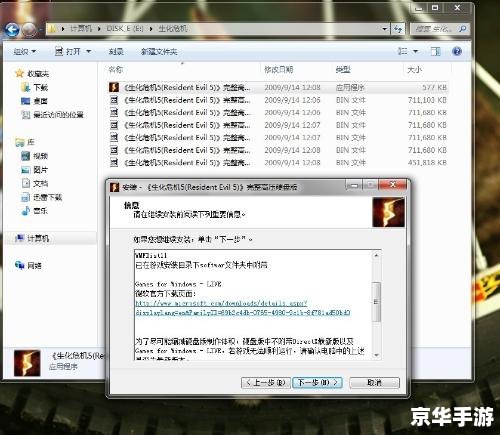Select the 12:06 file sized 711,680 KB

pyautogui.click(x=278, y=113)
